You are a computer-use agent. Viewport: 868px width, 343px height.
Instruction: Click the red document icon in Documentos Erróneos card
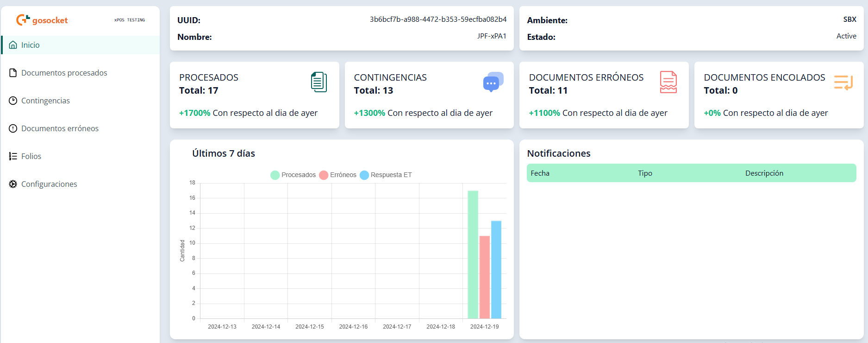(x=668, y=82)
